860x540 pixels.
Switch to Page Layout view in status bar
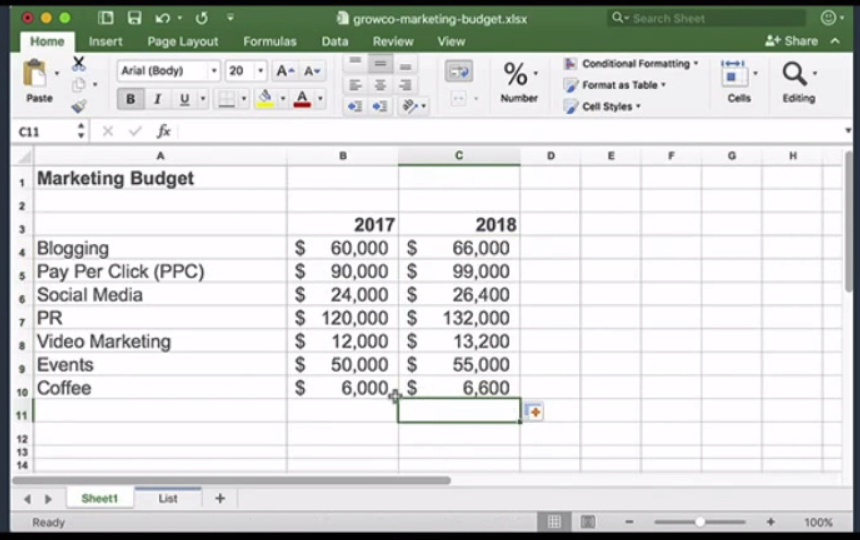[x=587, y=522]
